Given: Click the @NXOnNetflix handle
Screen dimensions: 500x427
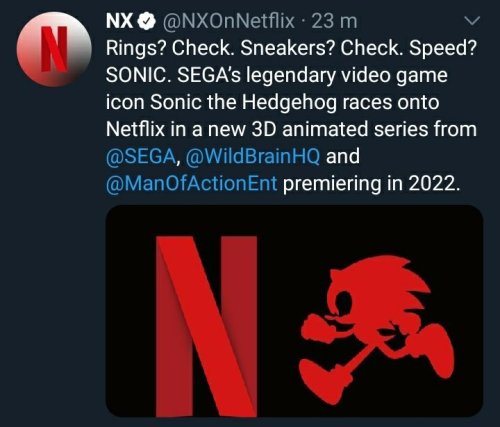Looking at the screenshot, I should [x=228, y=22].
